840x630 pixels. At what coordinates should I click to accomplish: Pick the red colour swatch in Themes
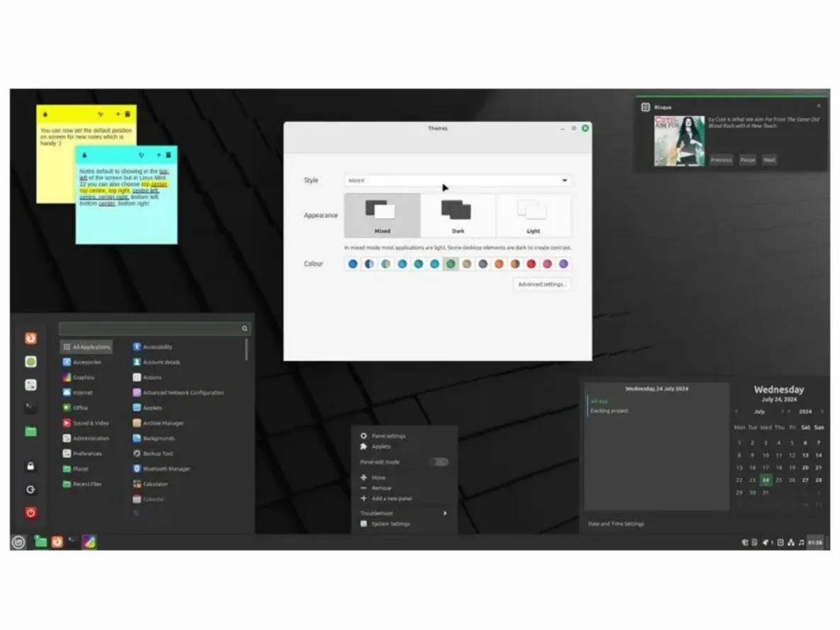tap(531, 263)
